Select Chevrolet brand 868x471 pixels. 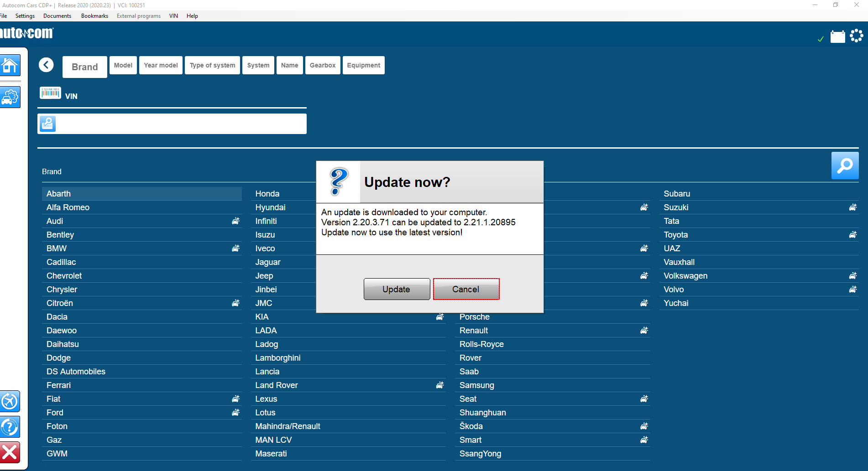(142, 276)
